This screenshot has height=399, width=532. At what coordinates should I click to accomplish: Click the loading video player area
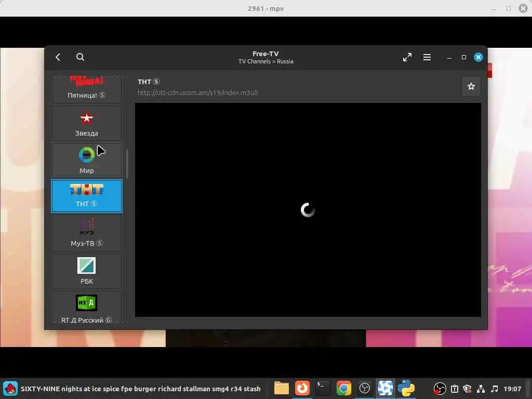coord(308,210)
